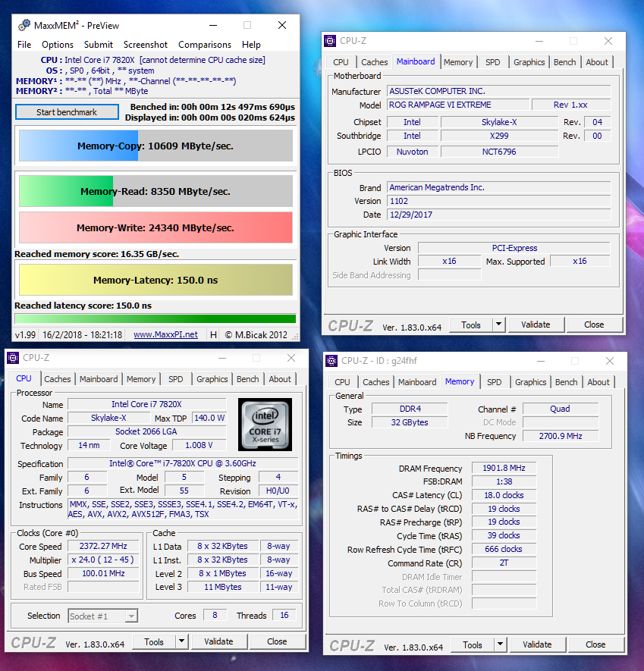The width and height of the screenshot is (644, 671).
Task: Minimize the MaxxMEM PreView window
Action: pos(213,25)
